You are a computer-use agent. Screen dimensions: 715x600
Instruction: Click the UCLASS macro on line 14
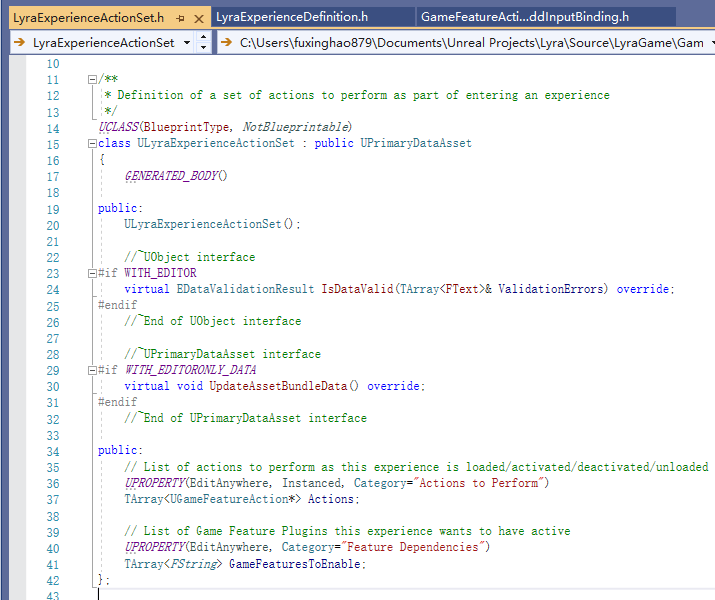tap(119, 127)
